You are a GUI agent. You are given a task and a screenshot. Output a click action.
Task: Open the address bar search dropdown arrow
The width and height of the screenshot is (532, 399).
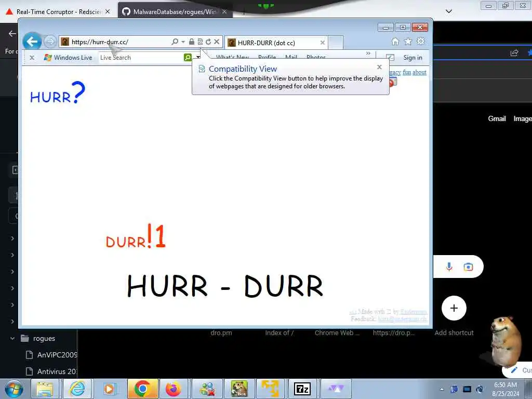[x=183, y=42]
